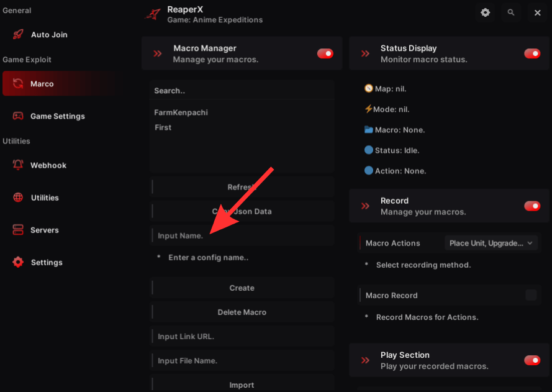This screenshot has height=392, width=552.
Task: Focus the Input File Name field
Action: click(x=242, y=361)
